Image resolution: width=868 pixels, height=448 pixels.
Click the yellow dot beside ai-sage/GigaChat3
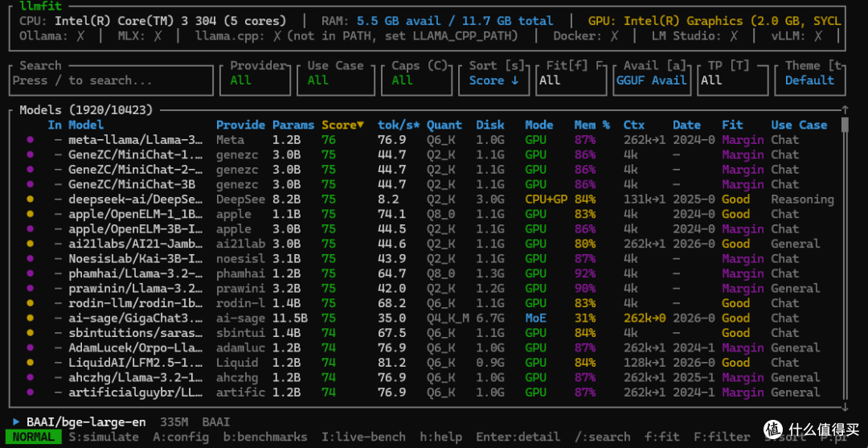31,319
